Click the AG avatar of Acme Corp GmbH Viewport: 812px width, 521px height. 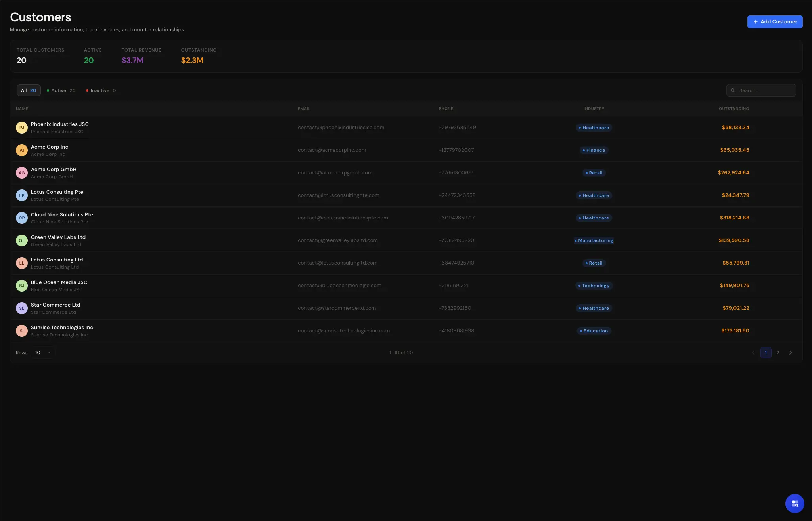click(22, 173)
